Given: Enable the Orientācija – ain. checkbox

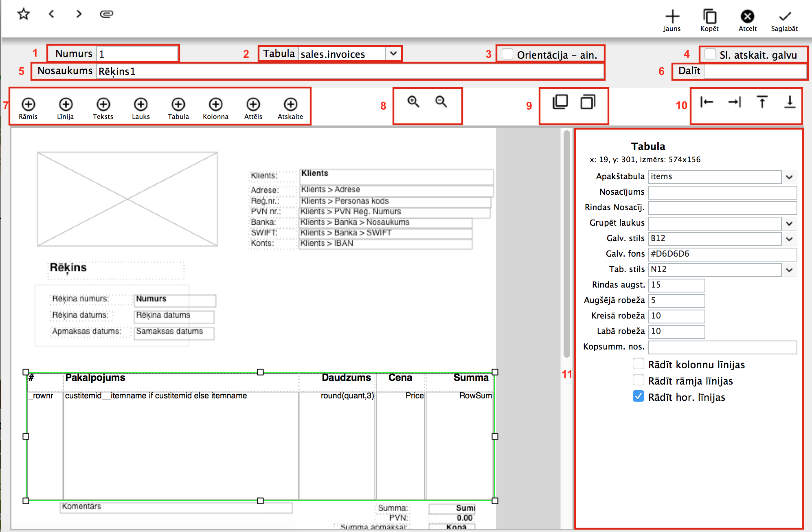Looking at the screenshot, I should point(507,54).
